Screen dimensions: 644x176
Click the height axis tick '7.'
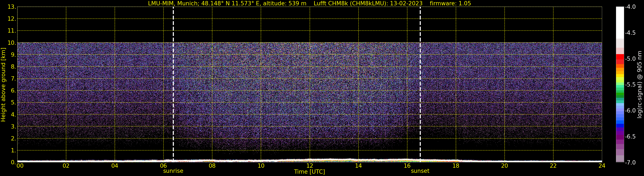(x=13, y=79)
